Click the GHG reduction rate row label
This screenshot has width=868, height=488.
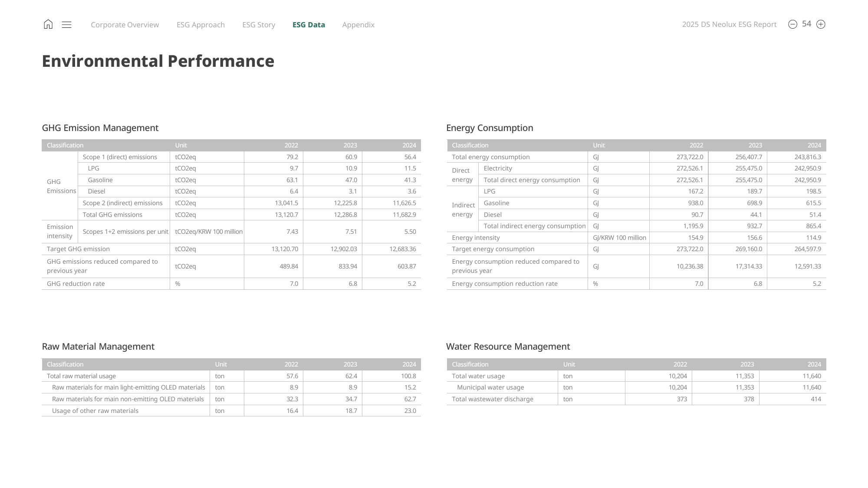(76, 284)
